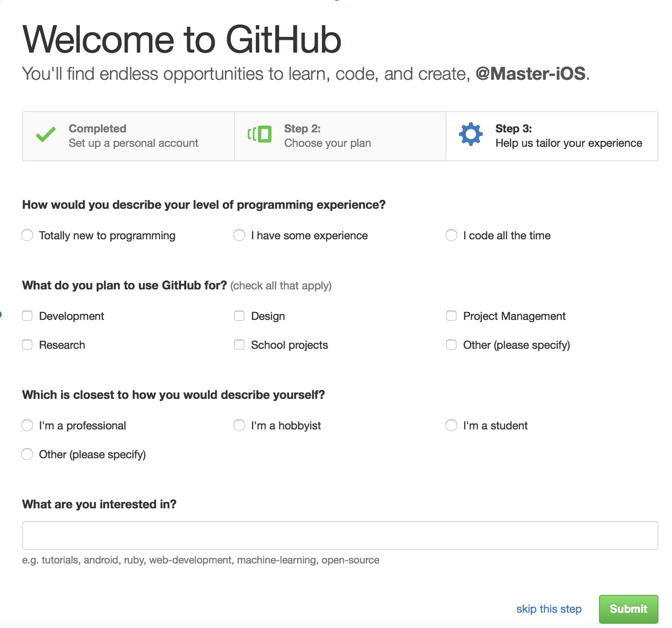Check the Development checkbox
The width and height of the screenshot is (672, 628).
click(x=27, y=316)
